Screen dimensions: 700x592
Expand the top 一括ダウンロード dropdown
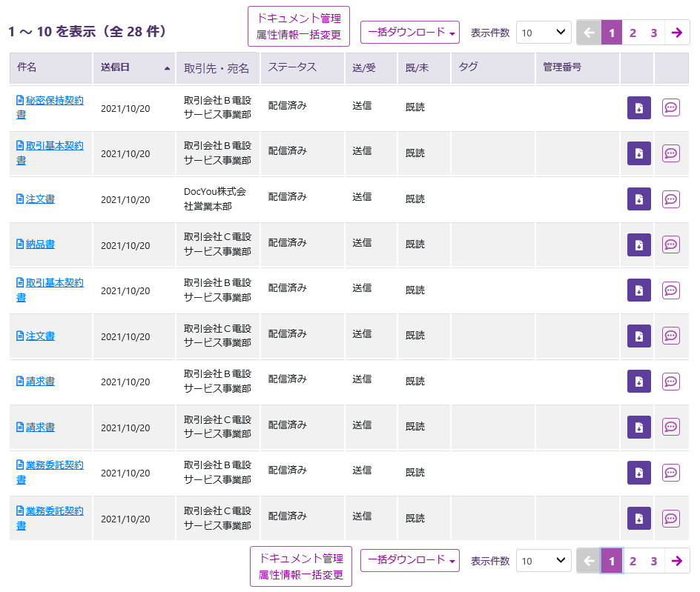click(x=409, y=33)
